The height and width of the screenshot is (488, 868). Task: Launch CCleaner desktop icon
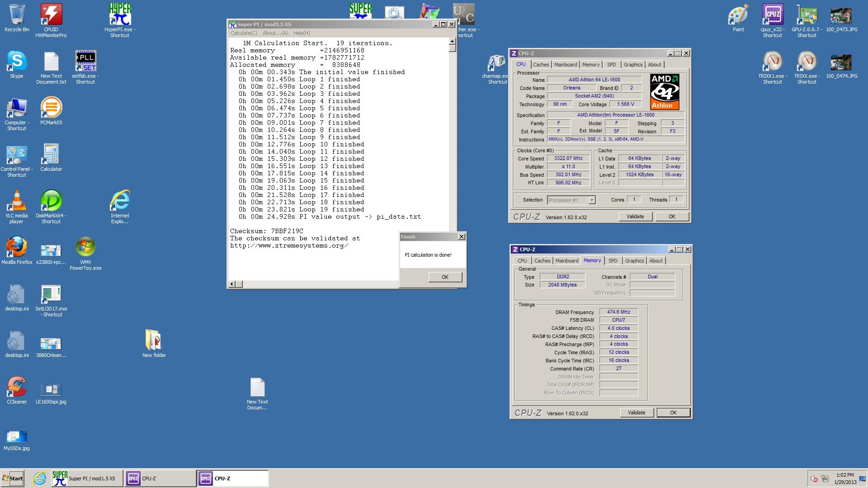(x=17, y=390)
